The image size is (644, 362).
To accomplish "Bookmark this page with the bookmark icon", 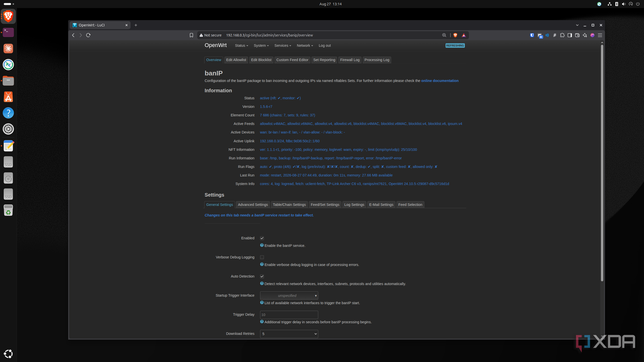I will tap(191, 35).
